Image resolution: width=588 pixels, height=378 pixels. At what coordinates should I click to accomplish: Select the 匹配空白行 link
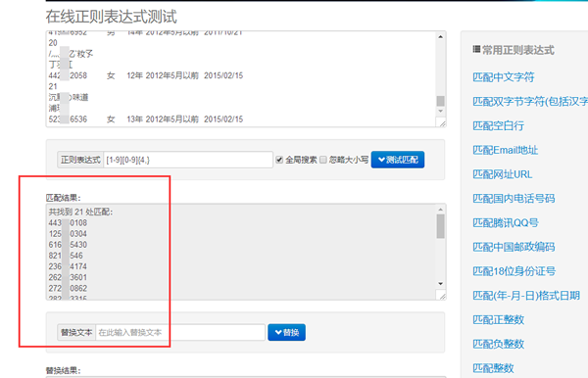click(x=498, y=125)
